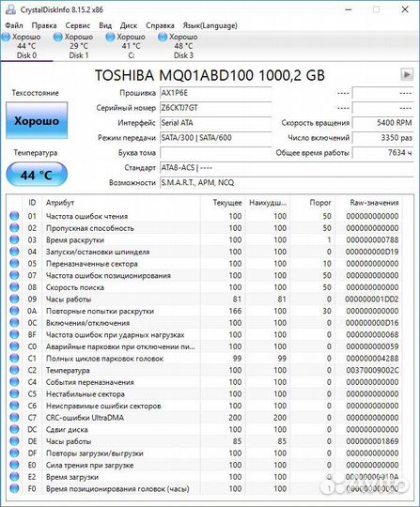Click status orb for Запуски/остановки шпинделя
The width and height of the screenshot is (420, 507).
pos(14,252)
